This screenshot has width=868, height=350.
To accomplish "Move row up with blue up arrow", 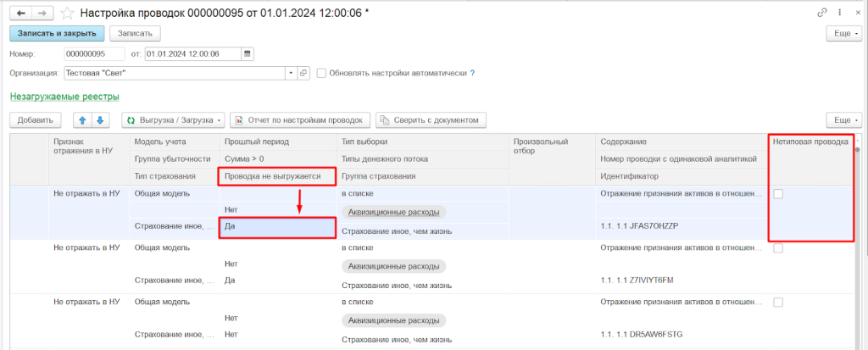I will tap(84, 120).
